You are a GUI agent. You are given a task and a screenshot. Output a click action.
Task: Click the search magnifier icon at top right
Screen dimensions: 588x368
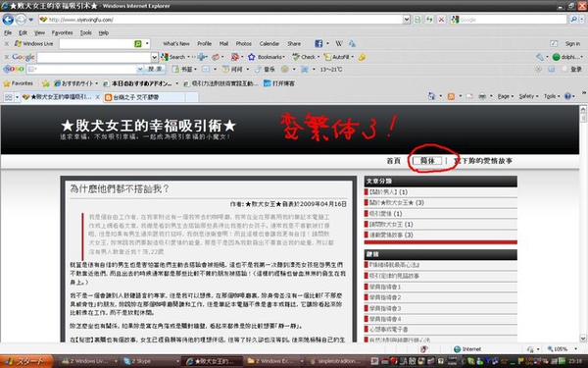(573, 20)
